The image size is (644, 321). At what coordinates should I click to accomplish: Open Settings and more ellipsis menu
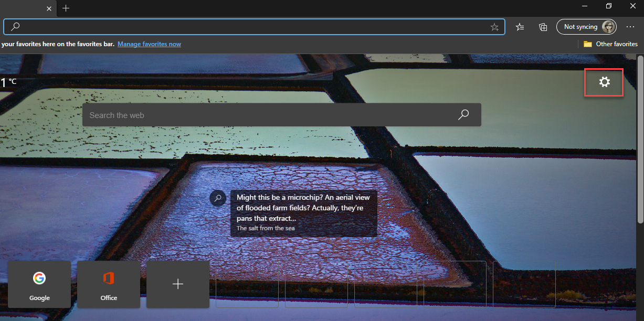[x=630, y=27]
